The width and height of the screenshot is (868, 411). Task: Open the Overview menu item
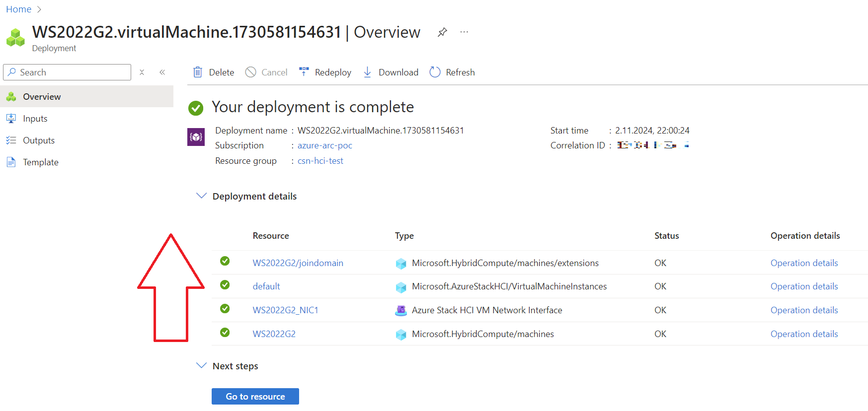pyautogui.click(x=86, y=96)
